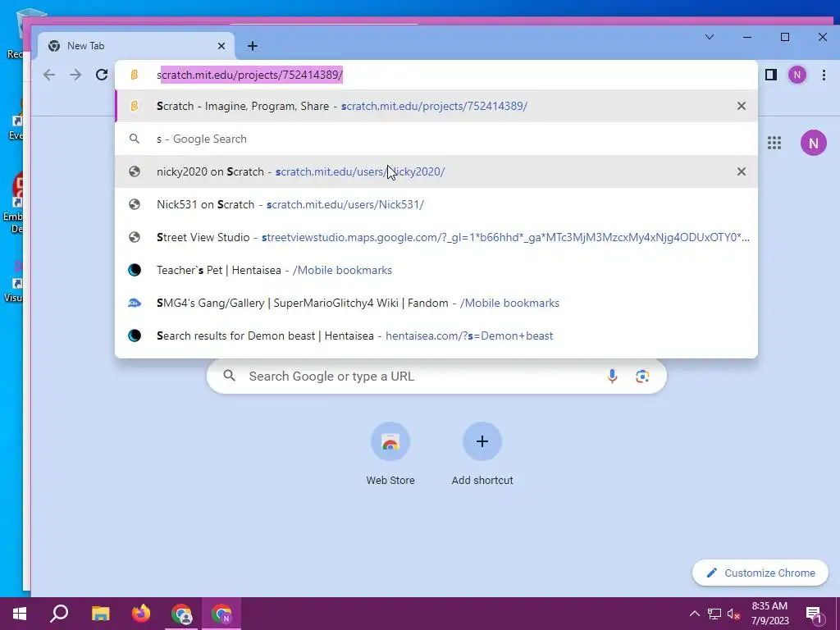The height and width of the screenshot is (630, 840).
Task: Click the globe icon next to Nick531 suggestion
Action: [135, 204]
